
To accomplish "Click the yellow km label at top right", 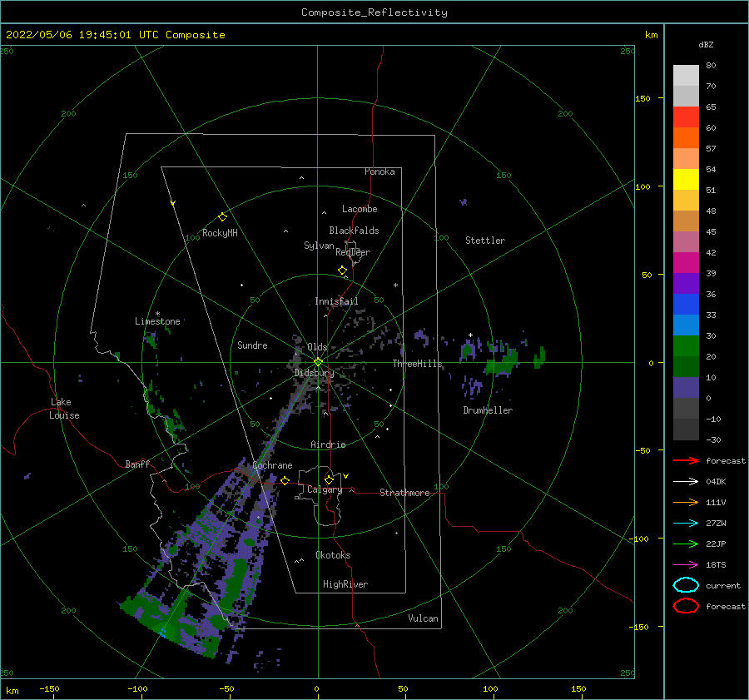I will click(651, 35).
